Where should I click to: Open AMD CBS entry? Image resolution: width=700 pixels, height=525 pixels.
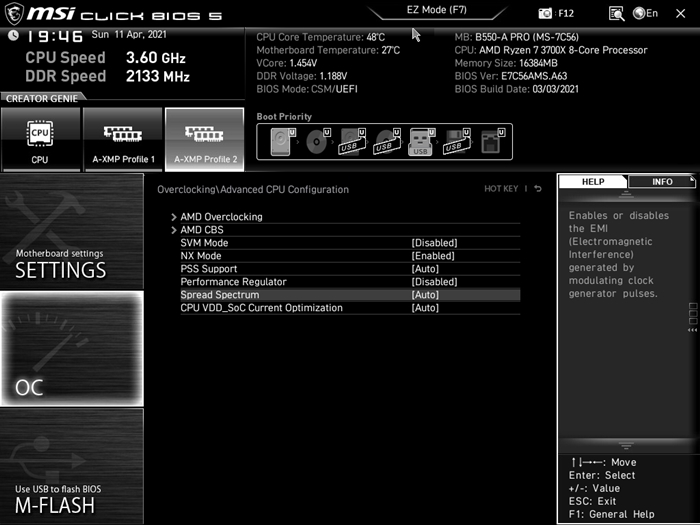(202, 230)
